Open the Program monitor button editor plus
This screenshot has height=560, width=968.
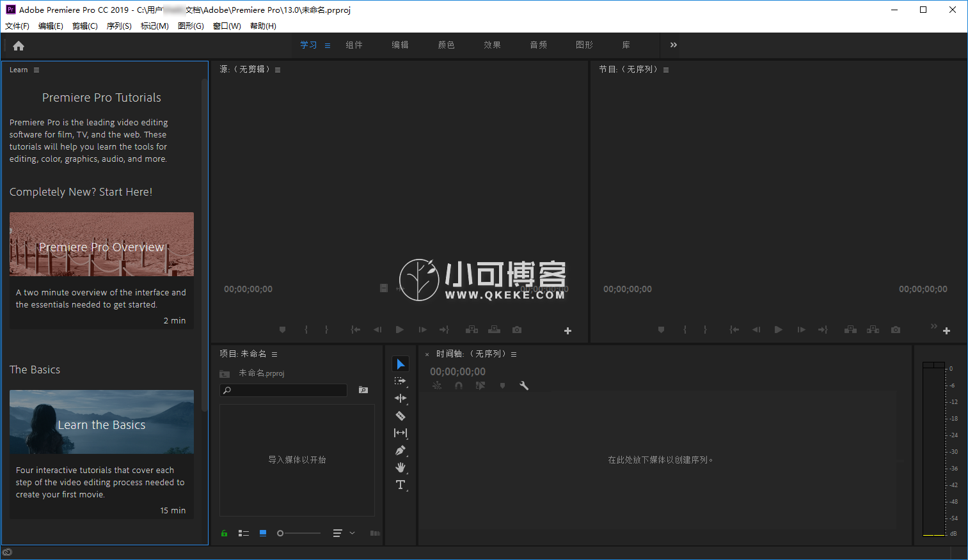(x=946, y=331)
